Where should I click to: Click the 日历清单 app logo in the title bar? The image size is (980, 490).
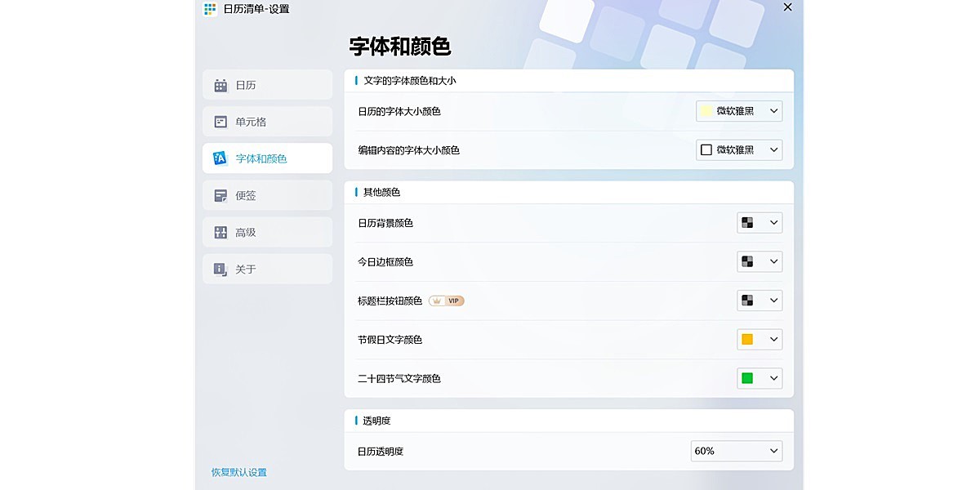click(208, 9)
